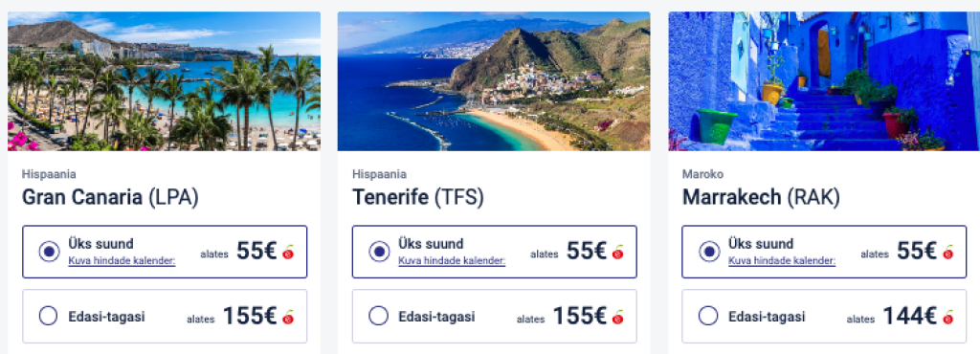Select Üks suund radio for Tenerife
Screen dimensions: 980x354
tap(379, 252)
